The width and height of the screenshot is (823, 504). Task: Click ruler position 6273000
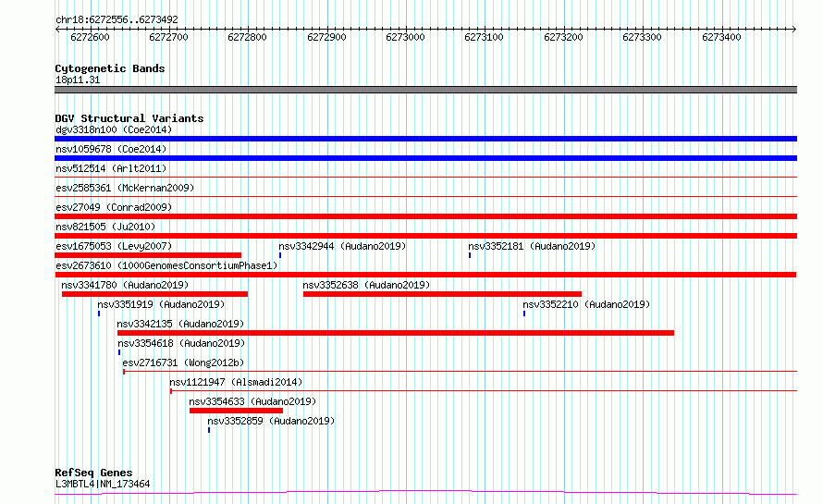click(x=405, y=37)
